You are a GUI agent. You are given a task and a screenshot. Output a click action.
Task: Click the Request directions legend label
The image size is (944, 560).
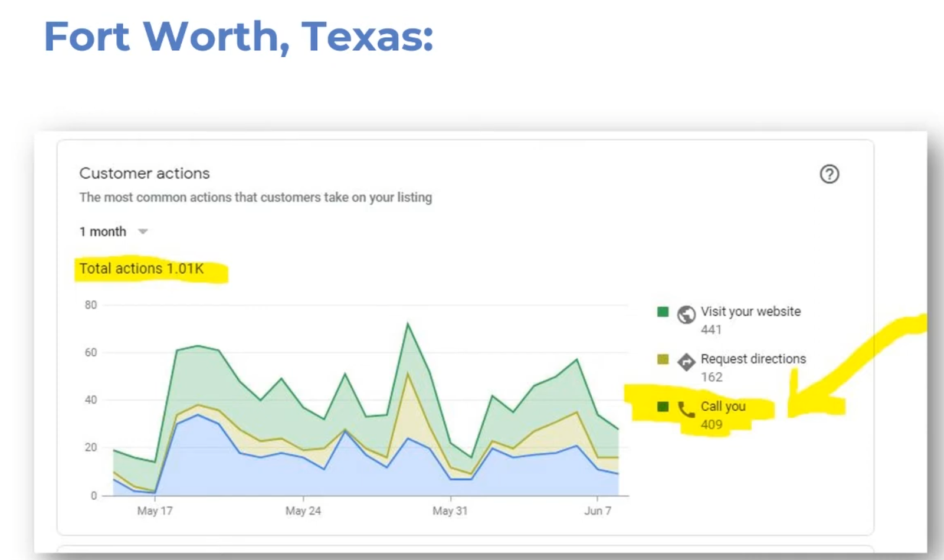click(x=753, y=359)
